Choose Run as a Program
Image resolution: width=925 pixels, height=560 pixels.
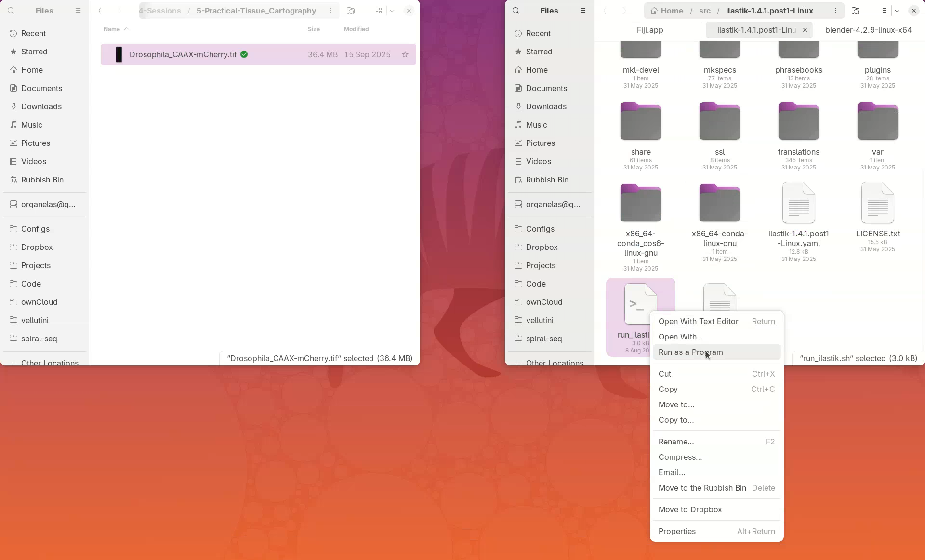690,352
